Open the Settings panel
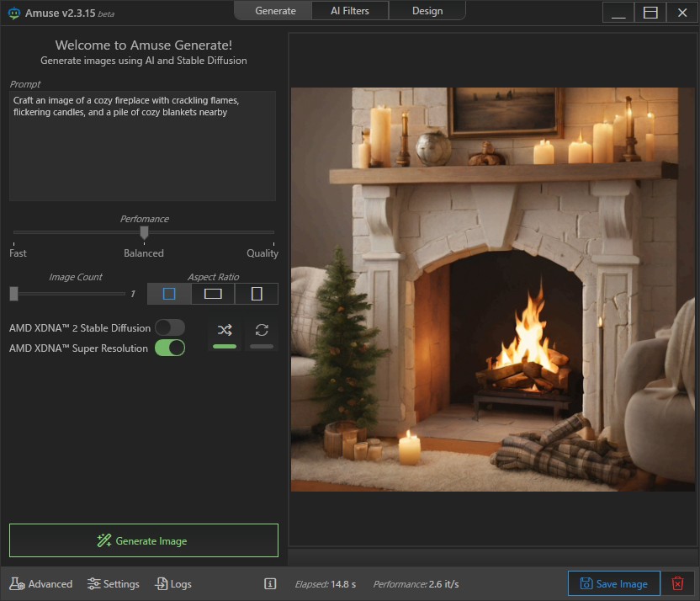The height and width of the screenshot is (601, 700). click(x=114, y=584)
